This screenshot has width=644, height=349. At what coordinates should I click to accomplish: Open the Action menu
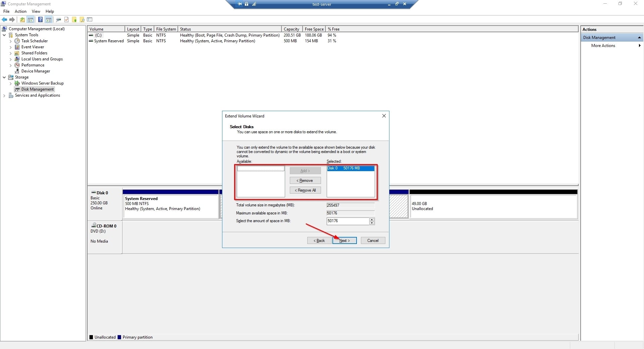20,11
